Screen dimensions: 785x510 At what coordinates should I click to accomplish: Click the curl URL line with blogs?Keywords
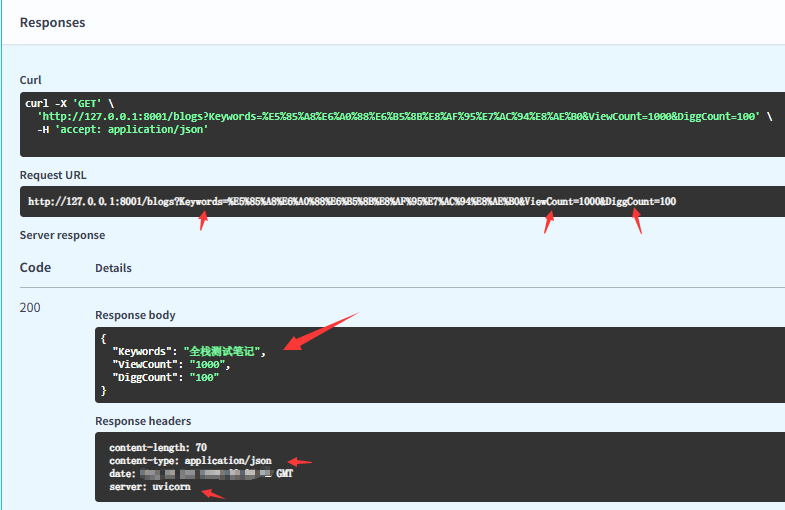[405, 117]
